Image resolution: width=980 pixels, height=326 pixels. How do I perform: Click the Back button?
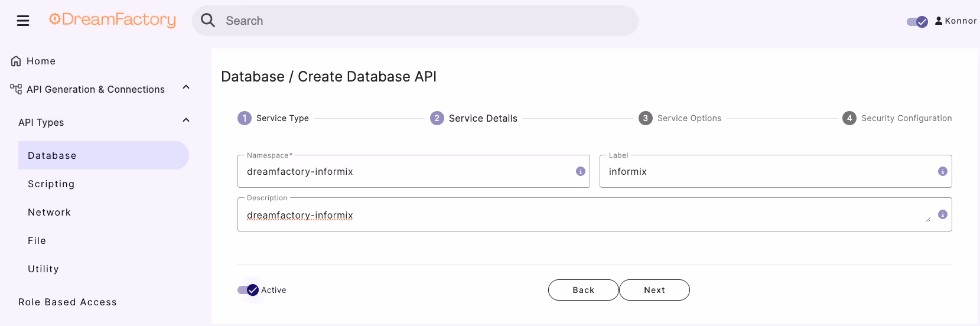tap(584, 290)
